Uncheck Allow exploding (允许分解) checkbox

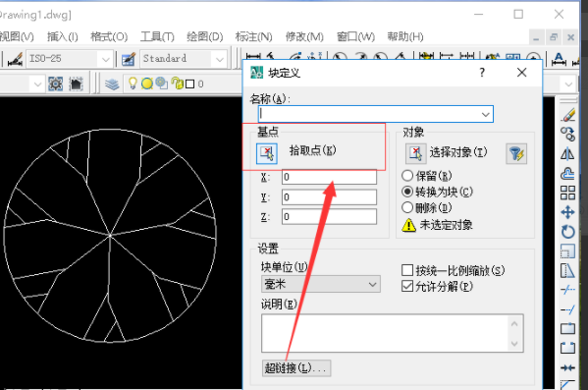407,286
